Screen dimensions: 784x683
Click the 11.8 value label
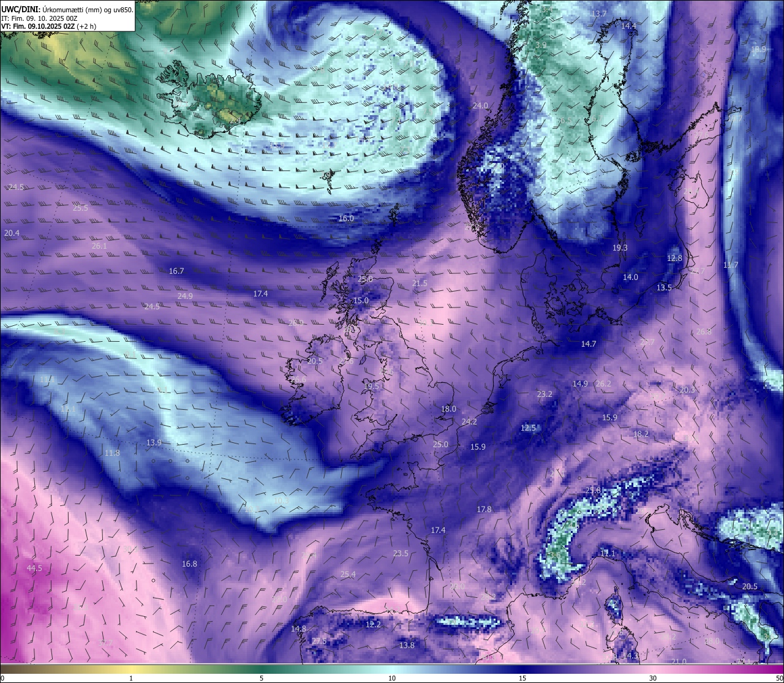click(x=112, y=453)
